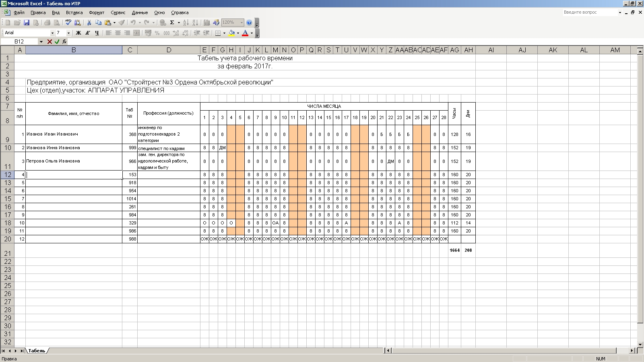Open the Chart Wizard icon
This screenshot has width=644, height=362.
(x=206, y=23)
